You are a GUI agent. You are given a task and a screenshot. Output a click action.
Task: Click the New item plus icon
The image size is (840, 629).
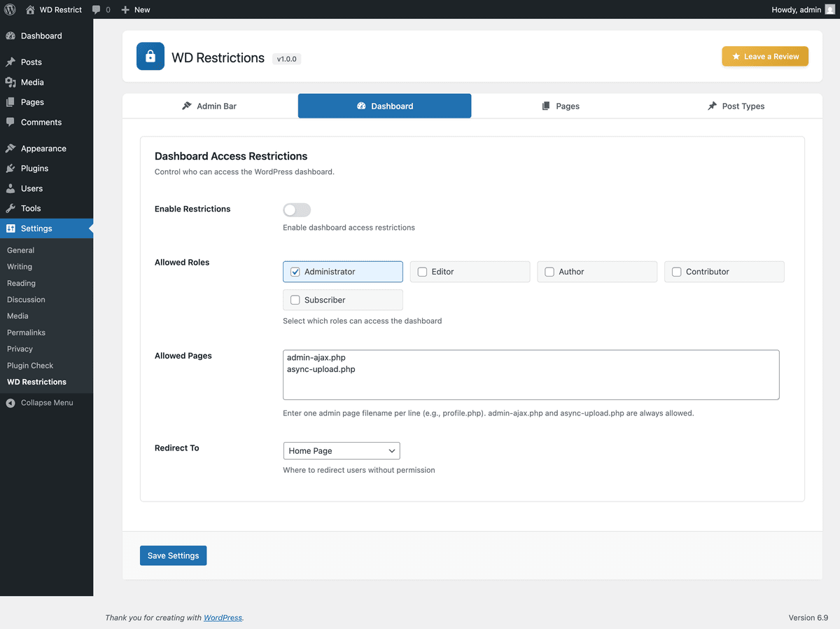click(x=124, y=9)
